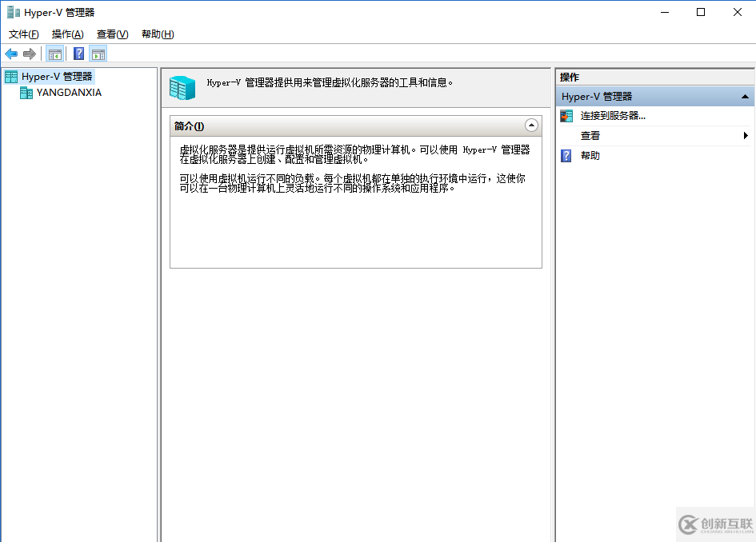Viewport: 756px width, 542px height.
Task: Select the YANGDANXIA server node
Action: pos(69,93)
